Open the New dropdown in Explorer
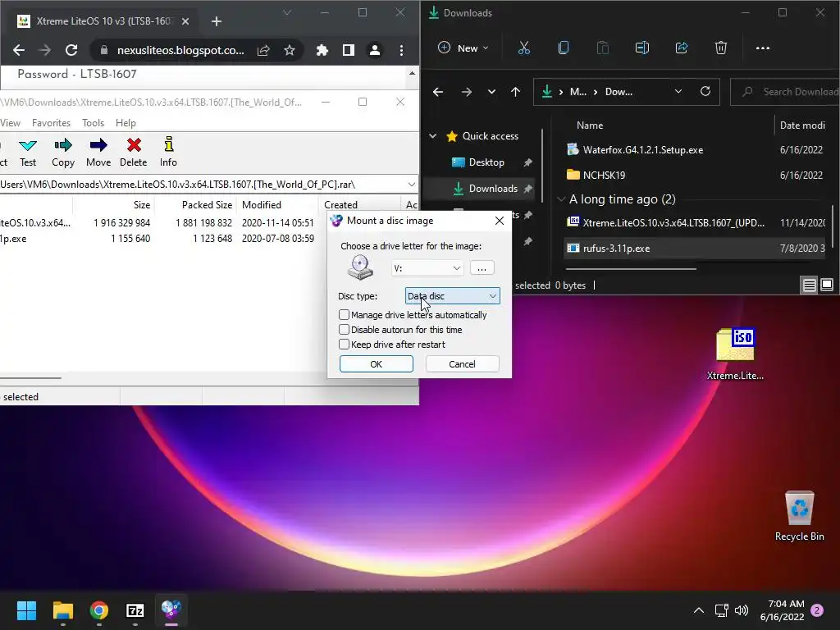Screen dimensions: 840x630 (x=463, y=48)
